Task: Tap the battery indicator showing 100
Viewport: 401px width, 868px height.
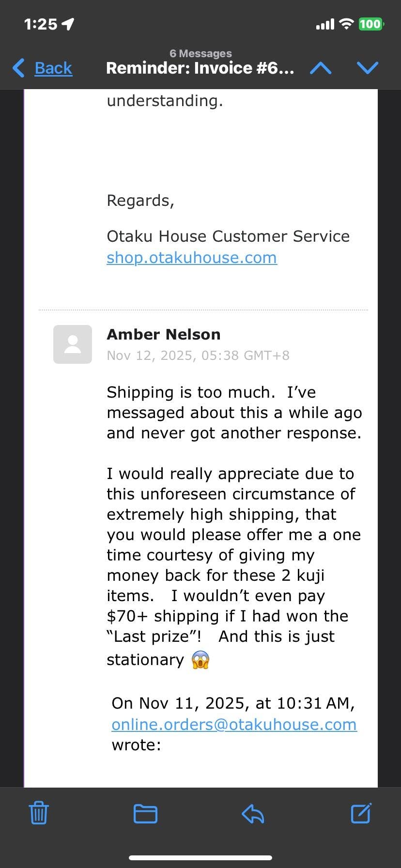Action: (x=370, y=24)
